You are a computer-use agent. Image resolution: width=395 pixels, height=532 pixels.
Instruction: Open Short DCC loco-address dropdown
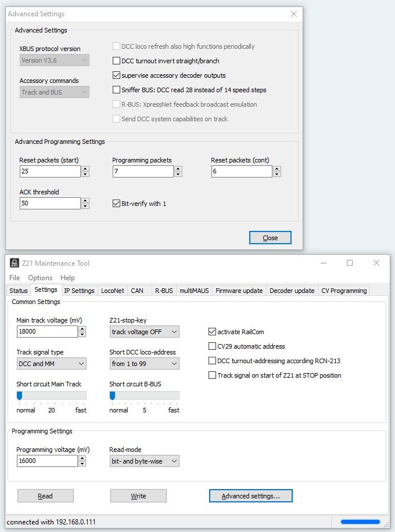[x=144, y=364]
